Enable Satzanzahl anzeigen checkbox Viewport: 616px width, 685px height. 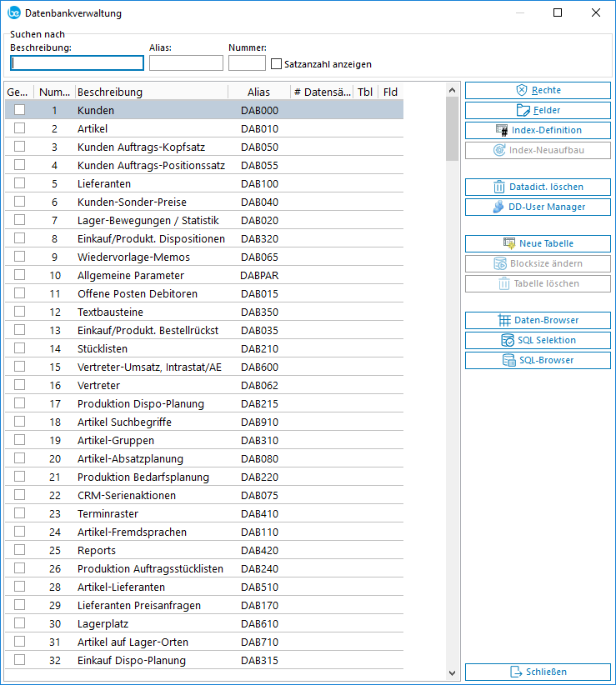277,63
